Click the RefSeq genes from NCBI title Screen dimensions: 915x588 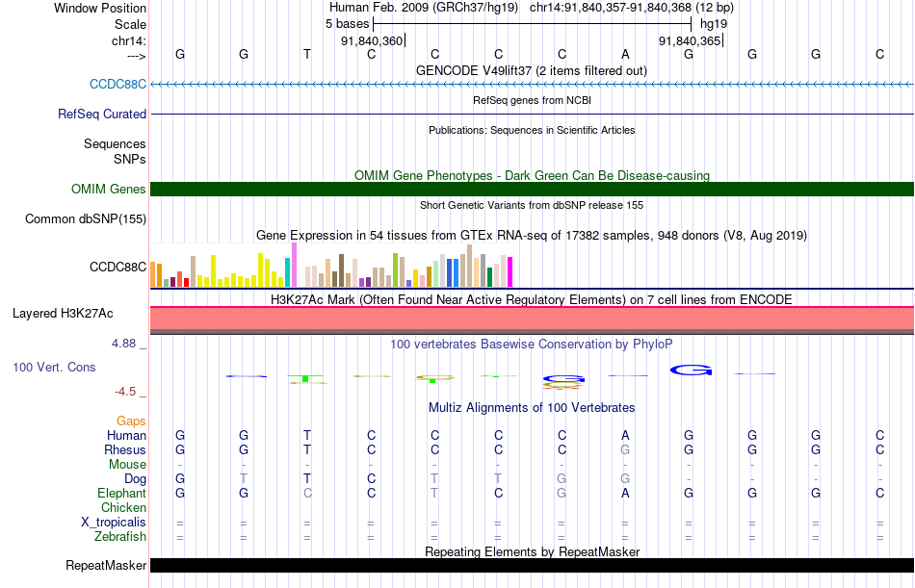[x=533, y=100]
